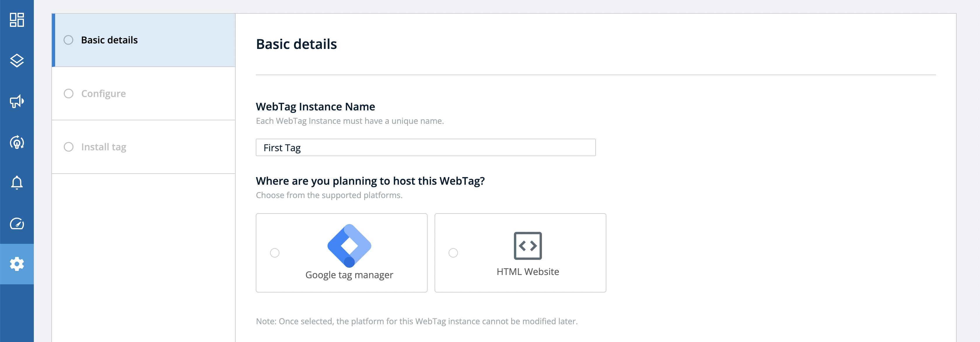Click the Install tag step circle
The width and height of the screenshot is (980, 342).
click(69, 147)
